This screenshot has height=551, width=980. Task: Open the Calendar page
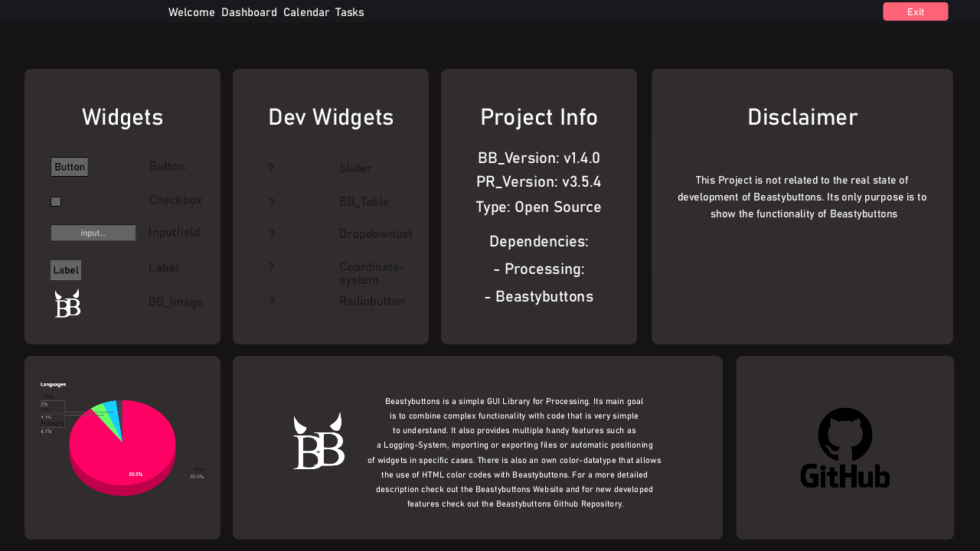[306, 12]
